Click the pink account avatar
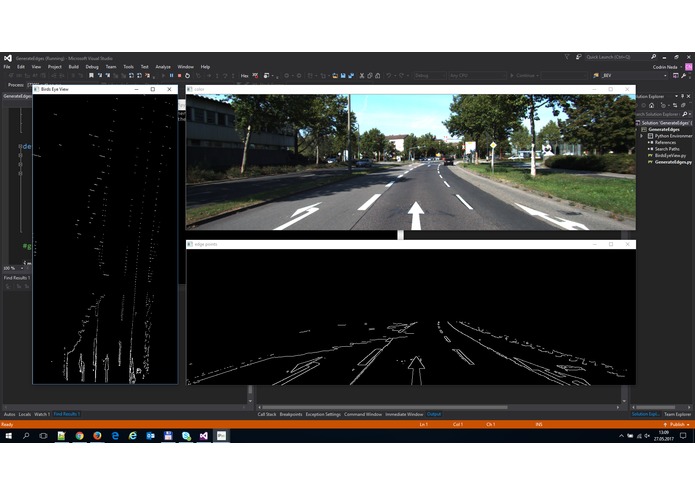This screenshot has height=494, width=695. tap(688, 67)
